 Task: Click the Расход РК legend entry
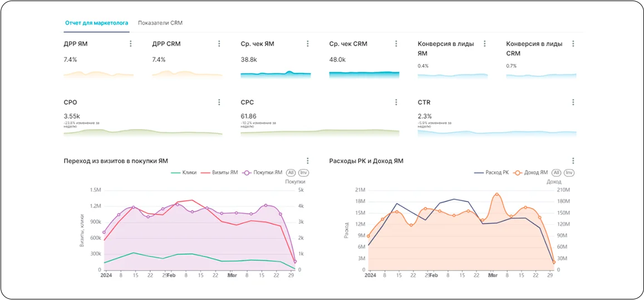pos(491,173)
